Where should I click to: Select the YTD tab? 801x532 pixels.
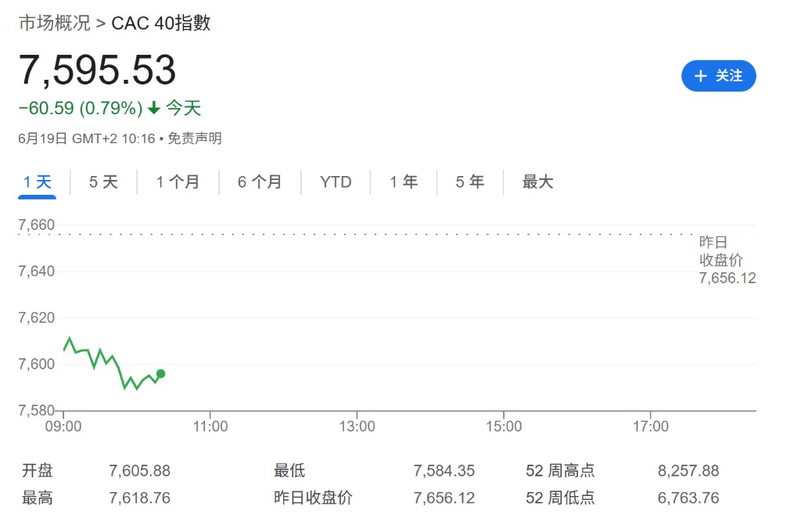coord(336,182)
